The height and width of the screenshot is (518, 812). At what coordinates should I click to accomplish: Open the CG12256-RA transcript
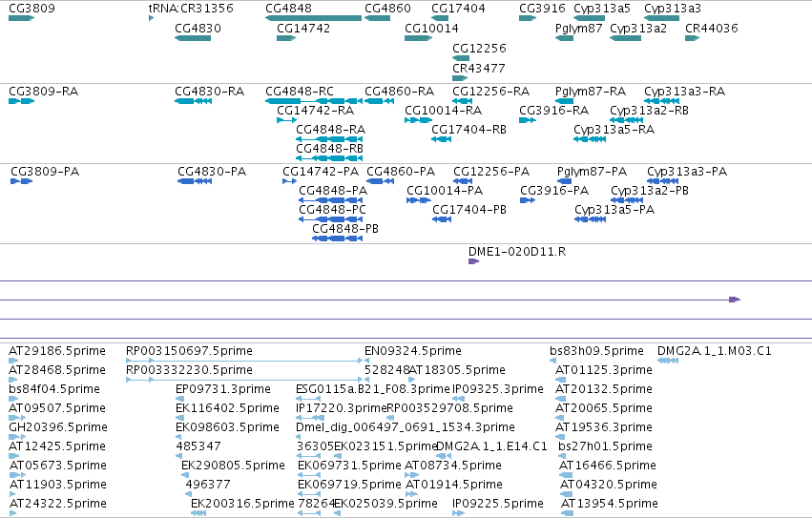point(462,101)
